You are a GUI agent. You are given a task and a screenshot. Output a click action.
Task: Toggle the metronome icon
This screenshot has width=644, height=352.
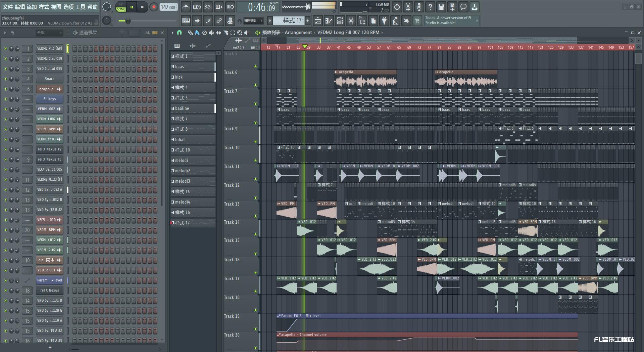(186, 7)
